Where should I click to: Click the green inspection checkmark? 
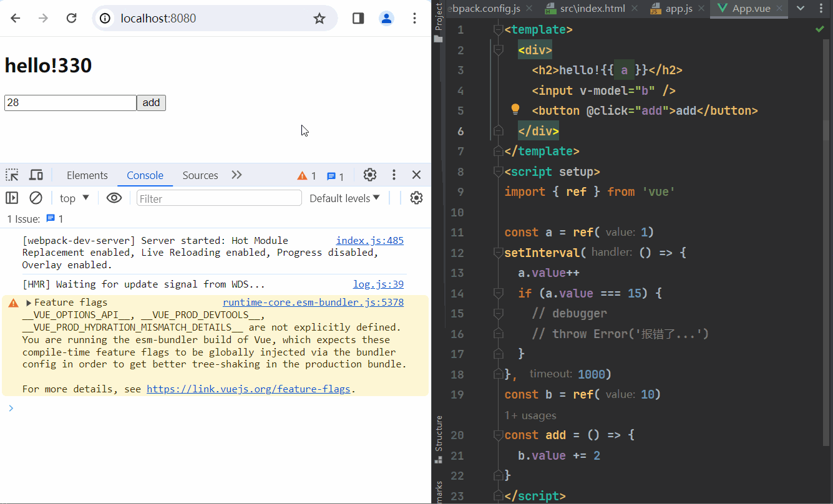coord(819,29)
